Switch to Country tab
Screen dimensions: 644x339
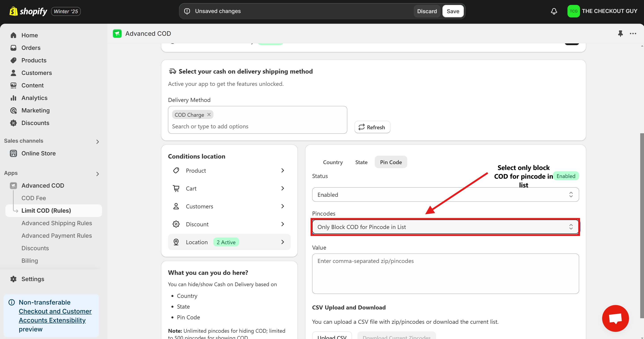pos(333,162)
